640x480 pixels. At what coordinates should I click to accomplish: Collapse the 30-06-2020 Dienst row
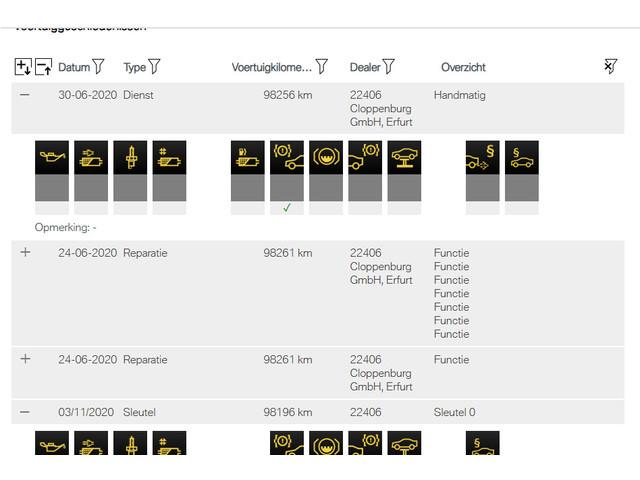(25, 95)
